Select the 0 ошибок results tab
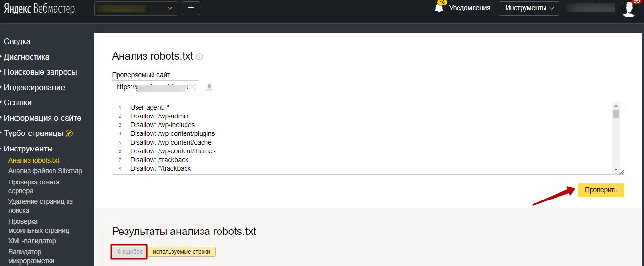 (129, 252)
